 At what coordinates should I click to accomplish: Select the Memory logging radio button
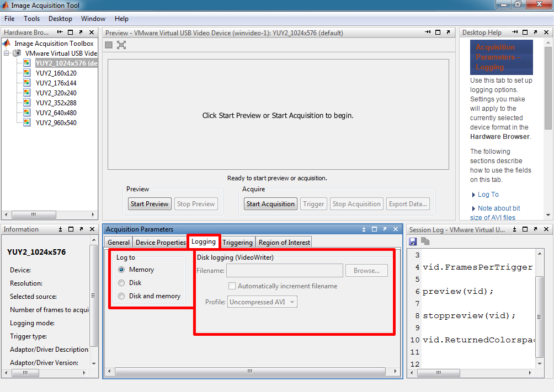point(121,270)
